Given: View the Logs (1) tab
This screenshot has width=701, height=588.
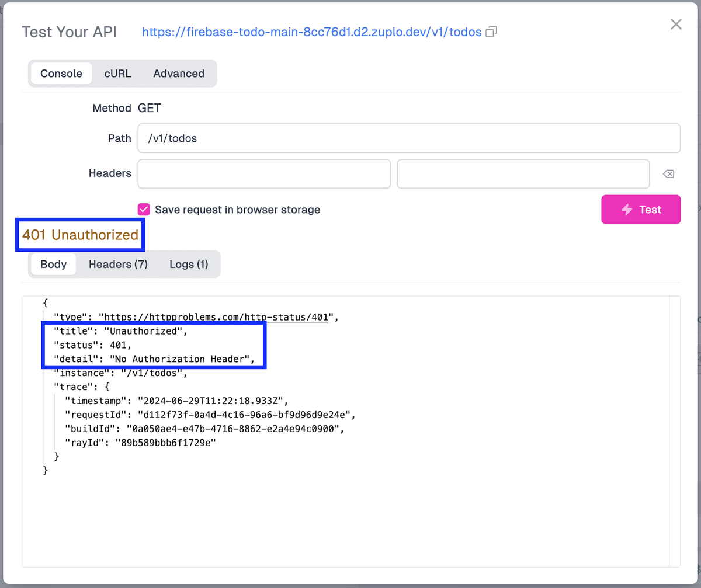Looking at the screenshot, I should [x=189, y=265].
